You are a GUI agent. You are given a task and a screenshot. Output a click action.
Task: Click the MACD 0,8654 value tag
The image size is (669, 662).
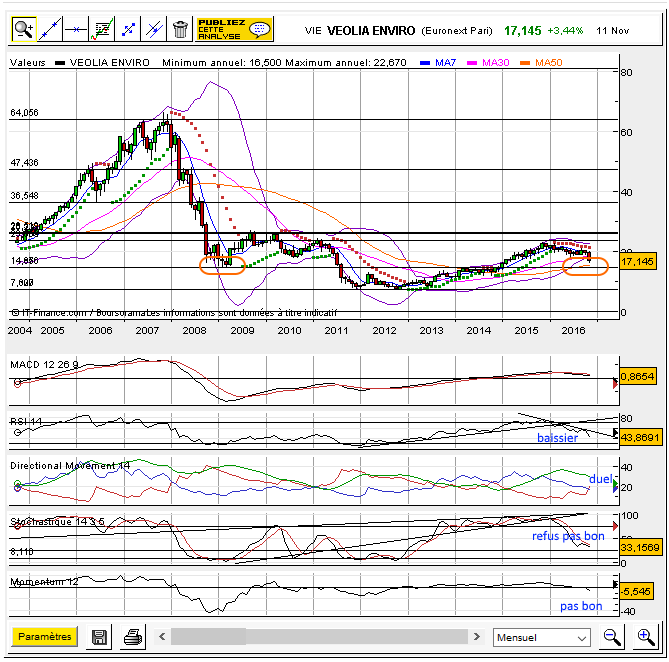pos(637,376)
